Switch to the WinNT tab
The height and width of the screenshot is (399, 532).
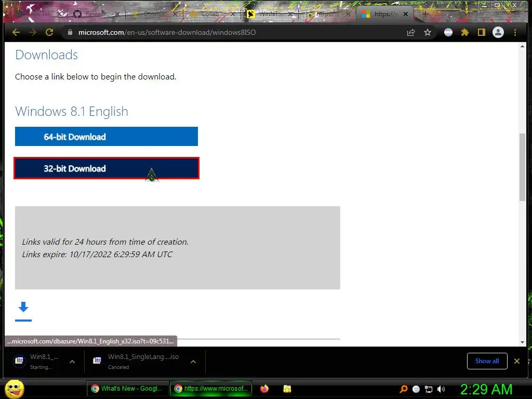(x=270, y=14)
